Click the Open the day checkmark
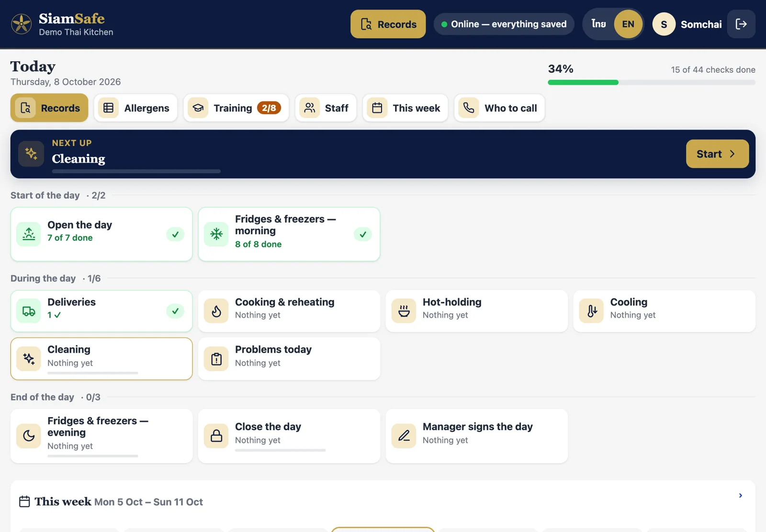The image size is (766, 532). (175, 234)
